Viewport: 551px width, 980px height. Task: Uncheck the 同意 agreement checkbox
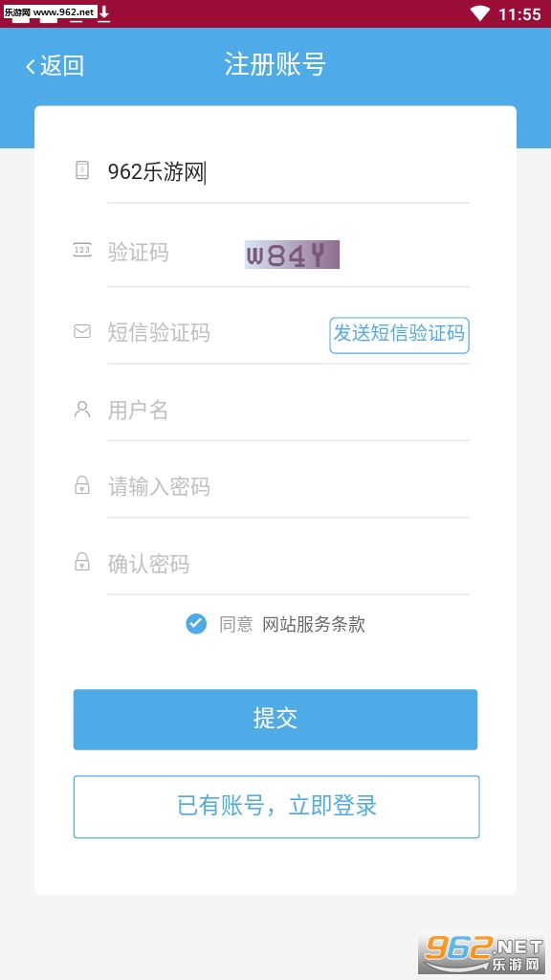click(196, 624)
